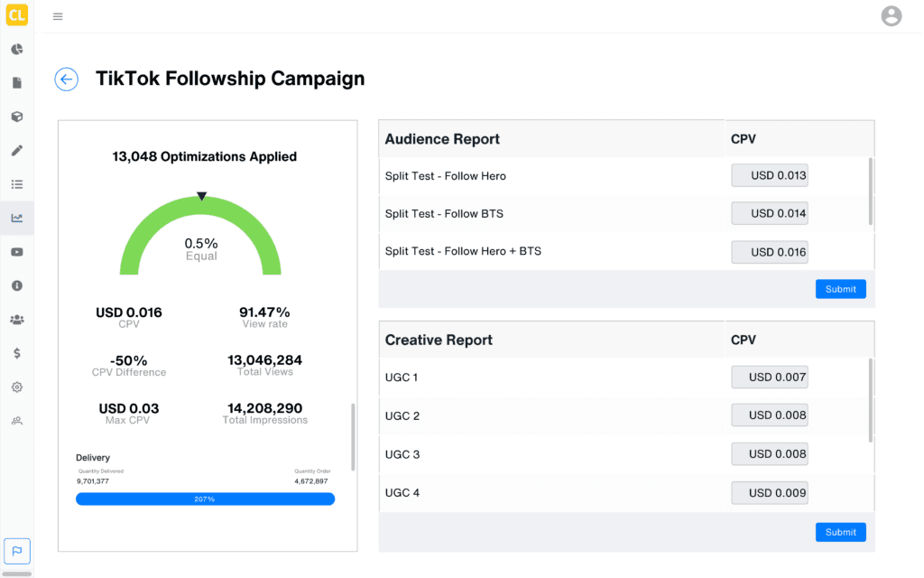
Task: Click the 'TikTok Followship Campaign' title
Action: coord(230,79)
